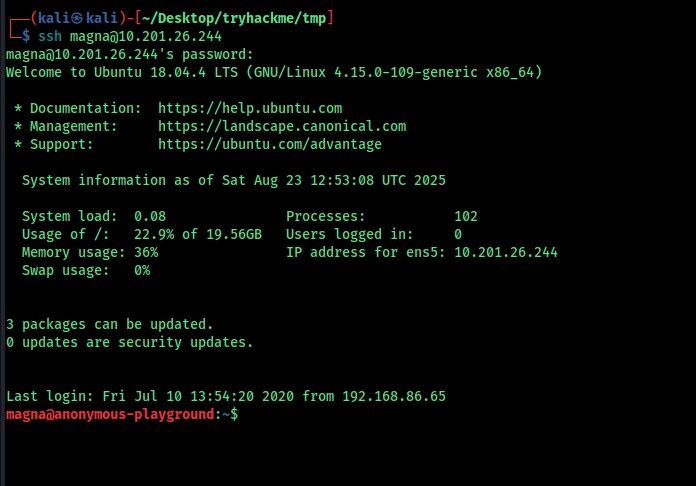The width and height of the screenshot is (696, 486).
Task: Click the ubuntu.com/advantage support link
Action: pyautogui.click(x=270, y=144)
